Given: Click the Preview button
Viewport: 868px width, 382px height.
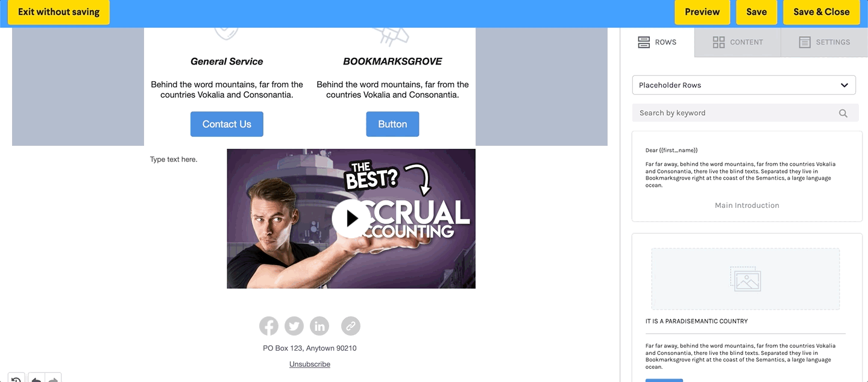Looking at the screenshot, I should (702, 12).
